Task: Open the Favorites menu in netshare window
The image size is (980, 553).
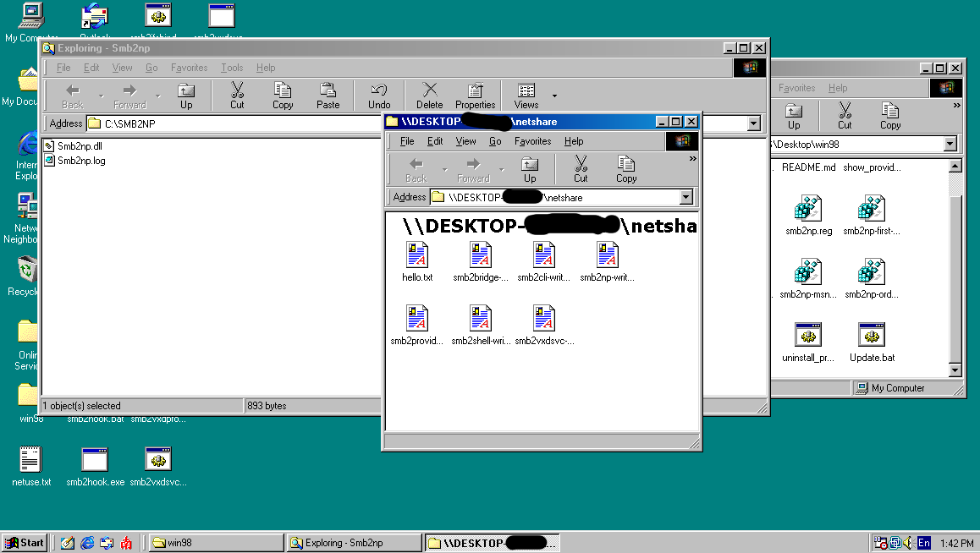Action: 532,141
